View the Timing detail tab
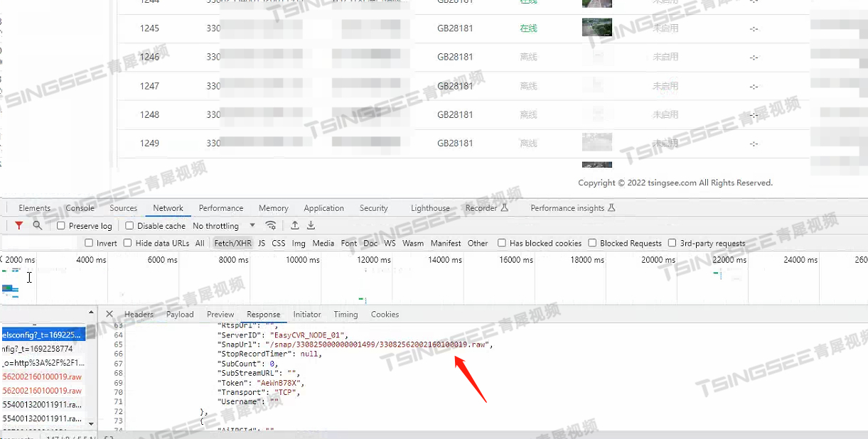Image resolution: width=868 pixels, height=439 pixels. pyautogui.click(x=345, y=314)
